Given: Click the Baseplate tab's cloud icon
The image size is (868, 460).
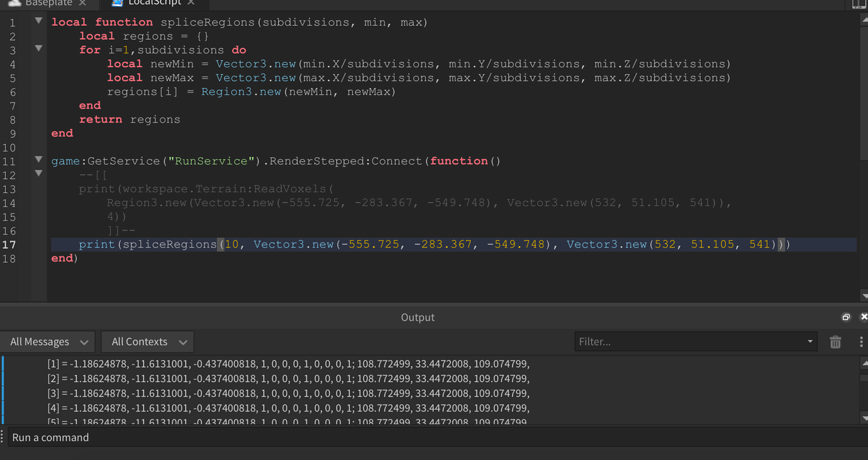Looking at the screenshot, I should tap(14, 3).
